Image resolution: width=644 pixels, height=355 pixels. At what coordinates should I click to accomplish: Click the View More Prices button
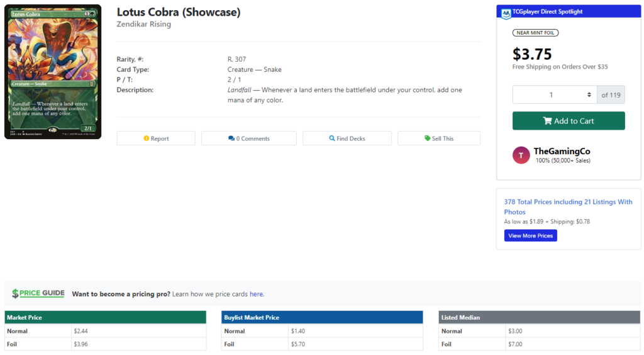pyautogui.click(x=530, y=235)
